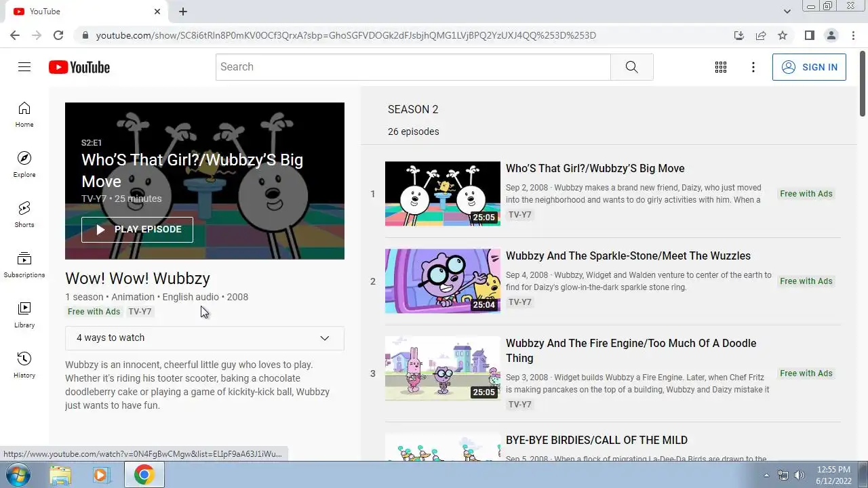Click the TV-Y7 rating badge under show title
868x488 pixels.
pyautogui.click(x=140, y=312)
